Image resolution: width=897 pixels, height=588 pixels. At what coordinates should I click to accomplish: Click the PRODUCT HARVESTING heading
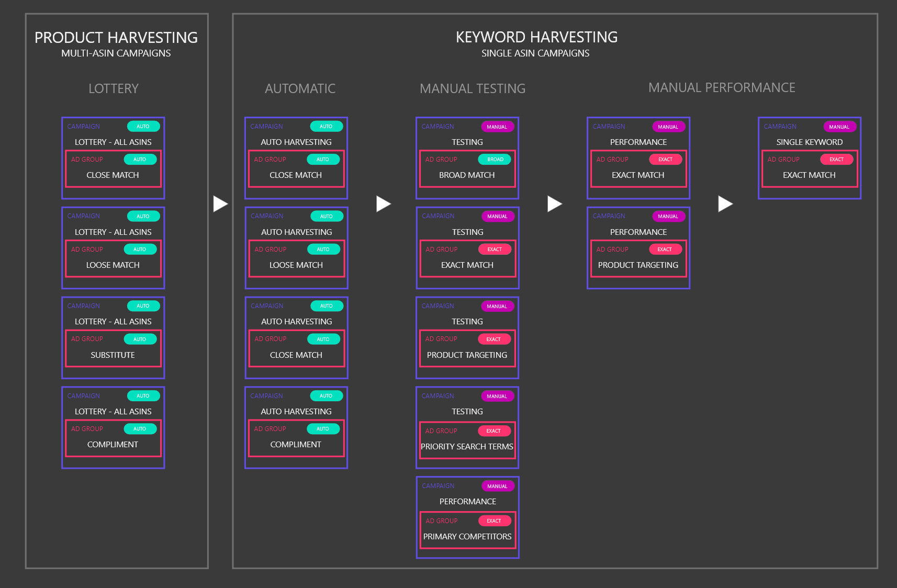[116, 38]
